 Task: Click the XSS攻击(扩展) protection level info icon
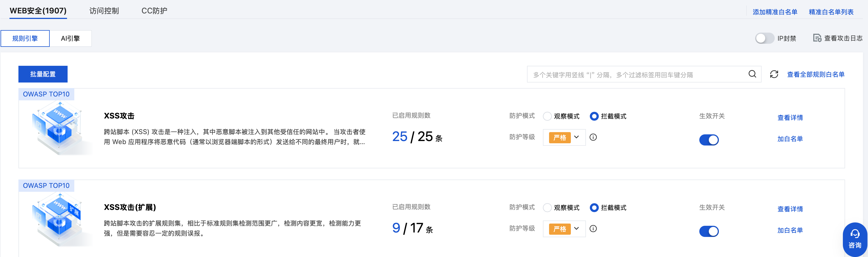pyautogui.click(x=593, y=229)
